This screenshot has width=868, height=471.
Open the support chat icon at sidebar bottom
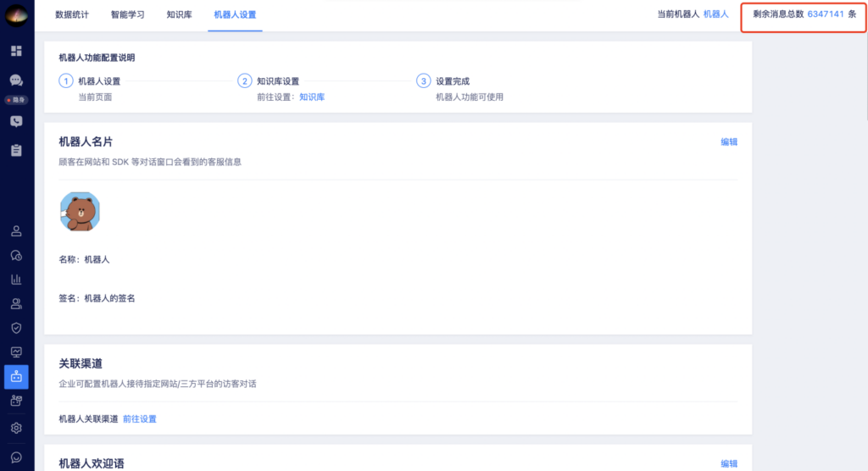(x=16, y=457)
